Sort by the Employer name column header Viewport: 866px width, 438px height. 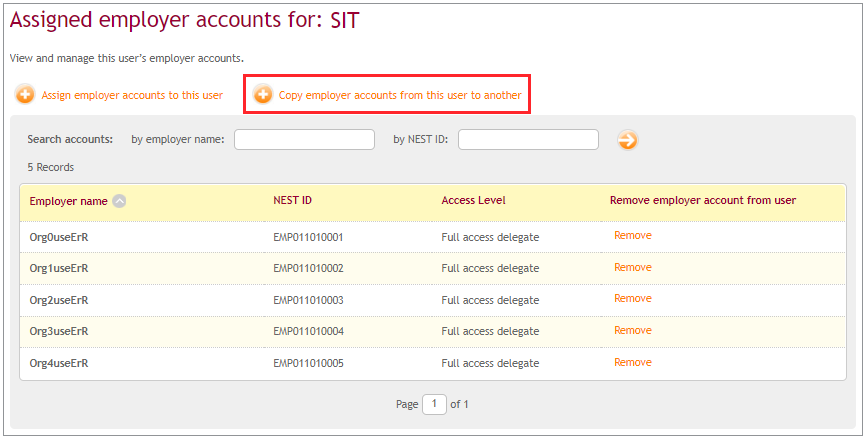tap(68, 201)
